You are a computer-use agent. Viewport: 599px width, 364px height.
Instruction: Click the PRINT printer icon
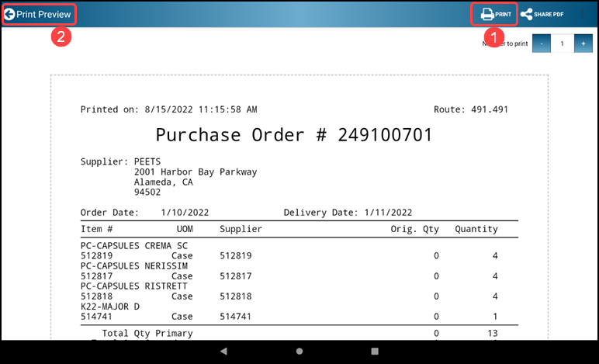click(486, 15)
